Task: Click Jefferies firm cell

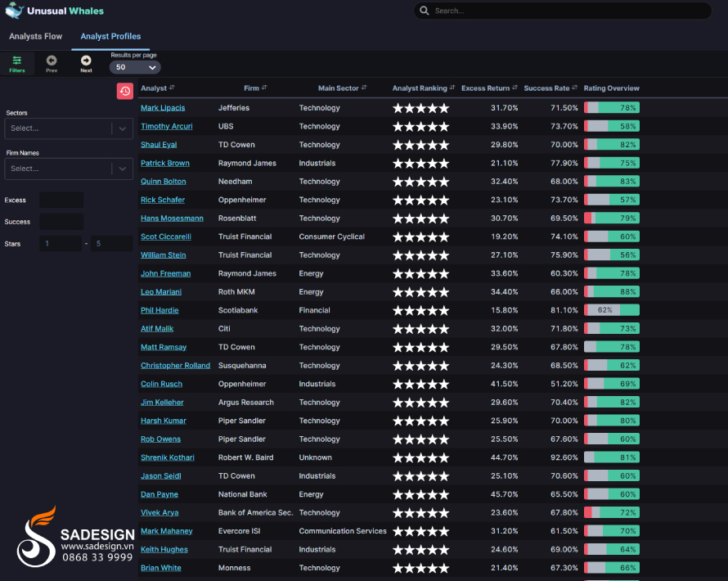Action: tap(234, 108)
